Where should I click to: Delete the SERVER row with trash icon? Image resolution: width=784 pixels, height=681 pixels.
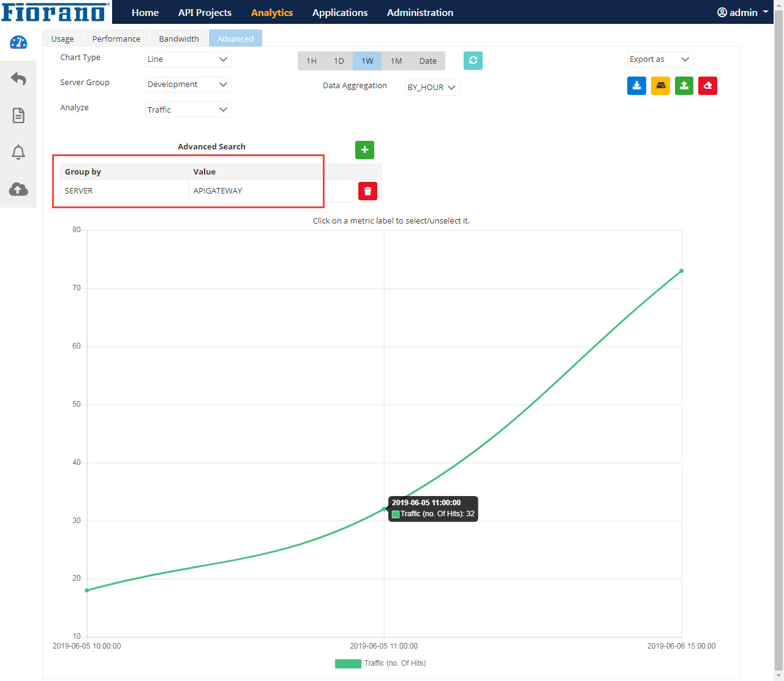pyautogui.click(x=367, y=191)
